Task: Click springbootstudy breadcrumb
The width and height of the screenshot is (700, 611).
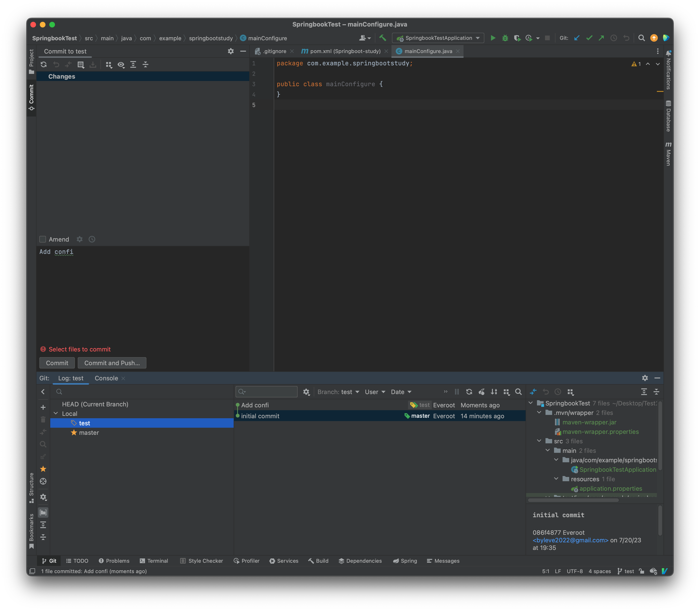Action: [x=211, y=38]
